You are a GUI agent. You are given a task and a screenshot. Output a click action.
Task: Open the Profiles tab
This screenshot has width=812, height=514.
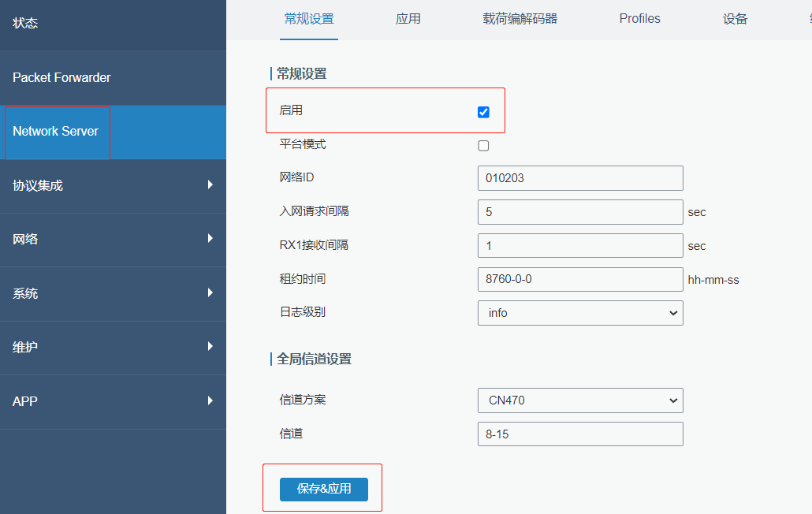point(639,19)
